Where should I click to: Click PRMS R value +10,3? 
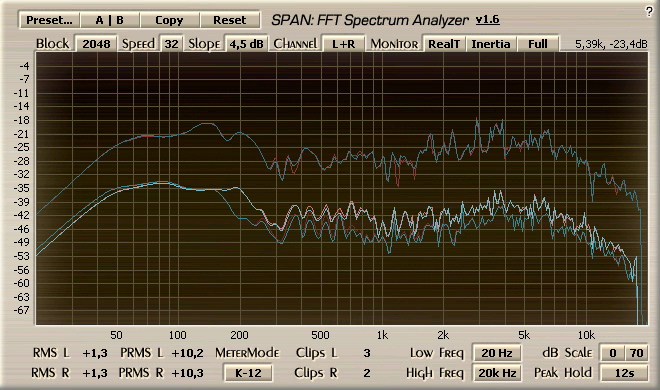click(x=187, y=373)
